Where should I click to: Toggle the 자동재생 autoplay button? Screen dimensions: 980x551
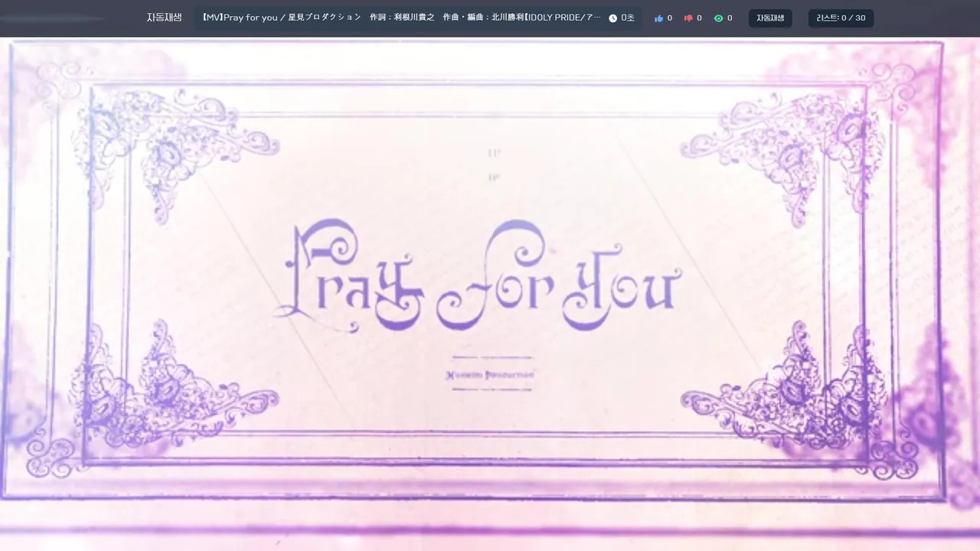(770, 18)
